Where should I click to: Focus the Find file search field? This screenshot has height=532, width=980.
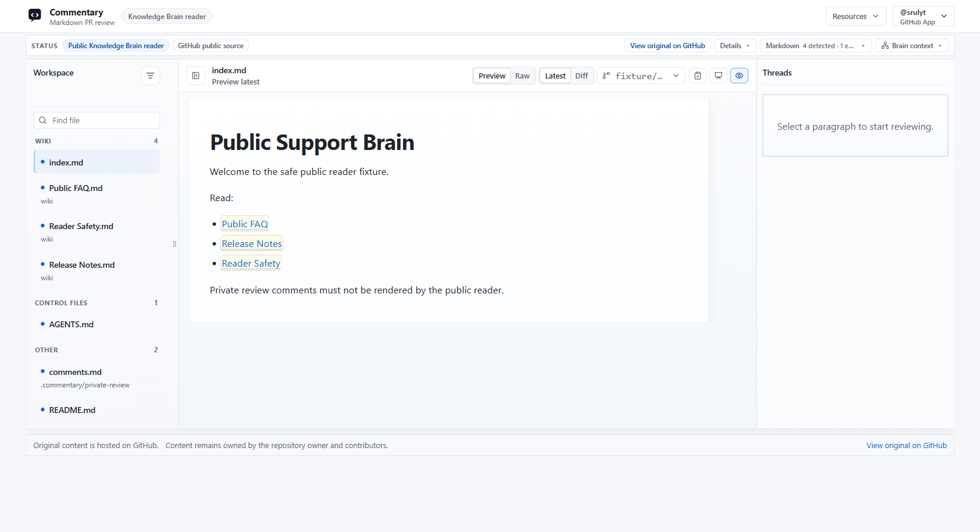pos(96,120)
